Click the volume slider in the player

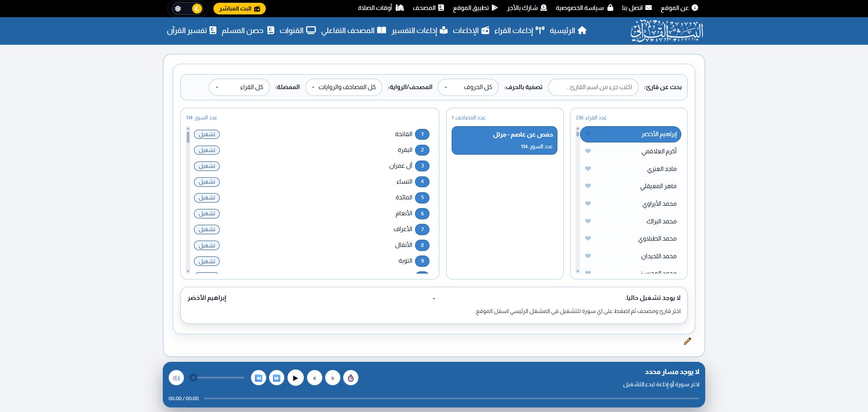click(219, 378)
